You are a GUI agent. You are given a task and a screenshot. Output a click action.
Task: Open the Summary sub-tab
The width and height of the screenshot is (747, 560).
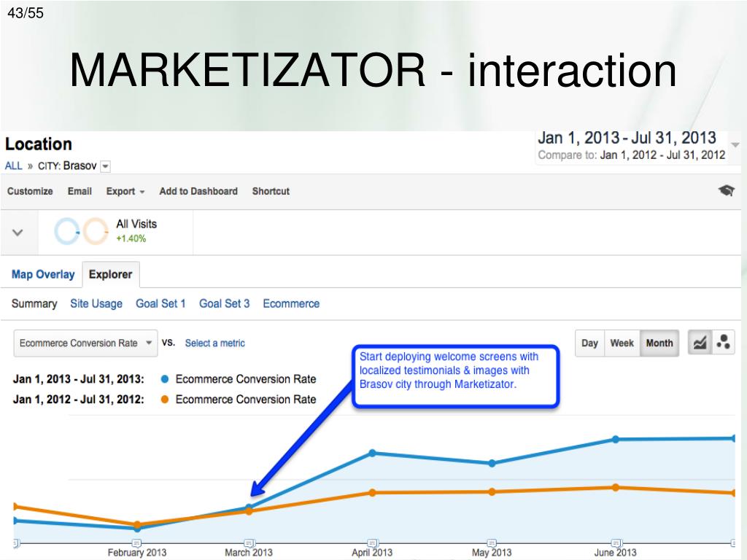coord(34,303)
